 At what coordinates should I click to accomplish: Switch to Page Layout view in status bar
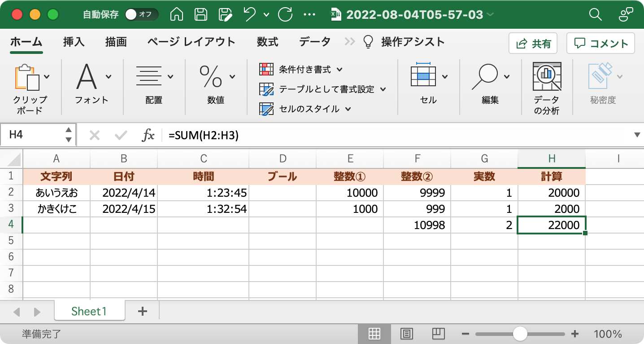coord(406,334)
